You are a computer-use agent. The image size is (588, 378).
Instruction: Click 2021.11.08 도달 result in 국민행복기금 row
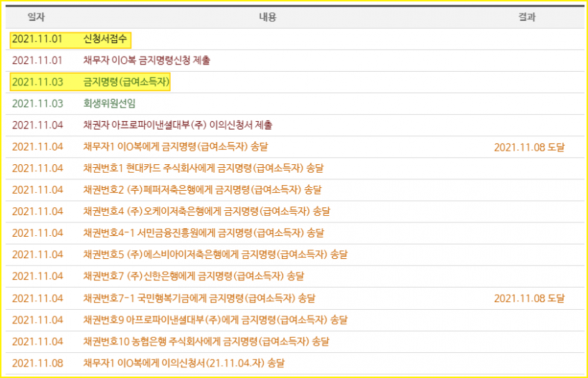pos(529,298)
